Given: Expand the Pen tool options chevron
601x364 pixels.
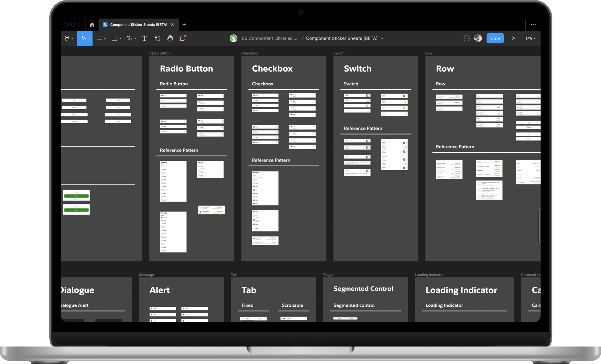Looking at the screenshot, I should click(135, 38).
